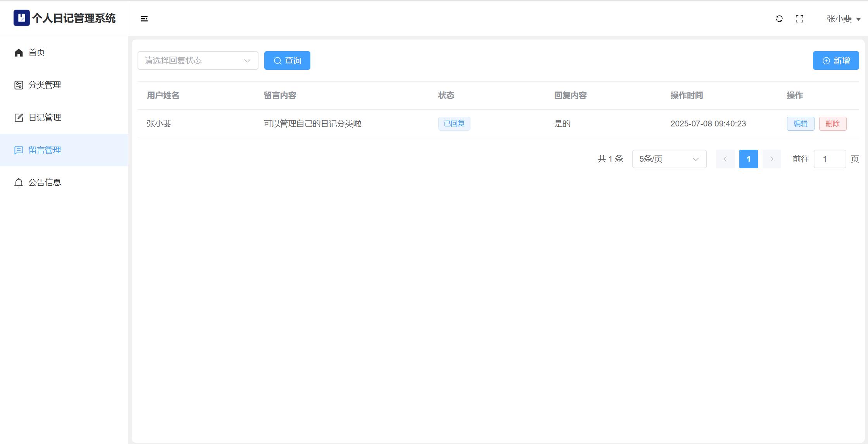Click the 分类管理 category icon
868x444 pixels.
tap(19, 85)
